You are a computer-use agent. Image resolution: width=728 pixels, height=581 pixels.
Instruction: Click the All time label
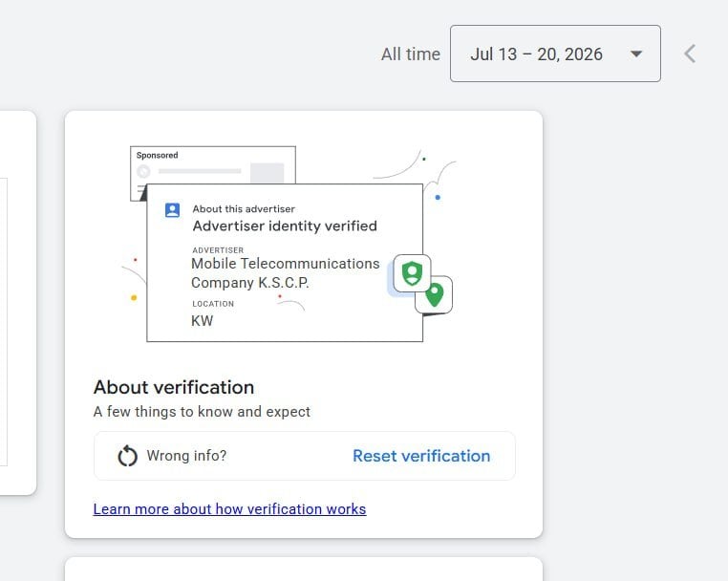pos(411,54)
